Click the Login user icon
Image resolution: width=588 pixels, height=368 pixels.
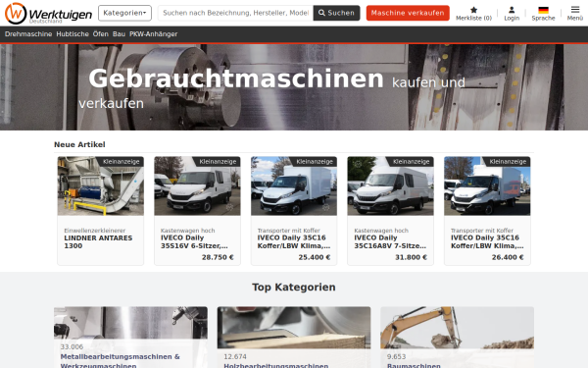coord(512,10)
